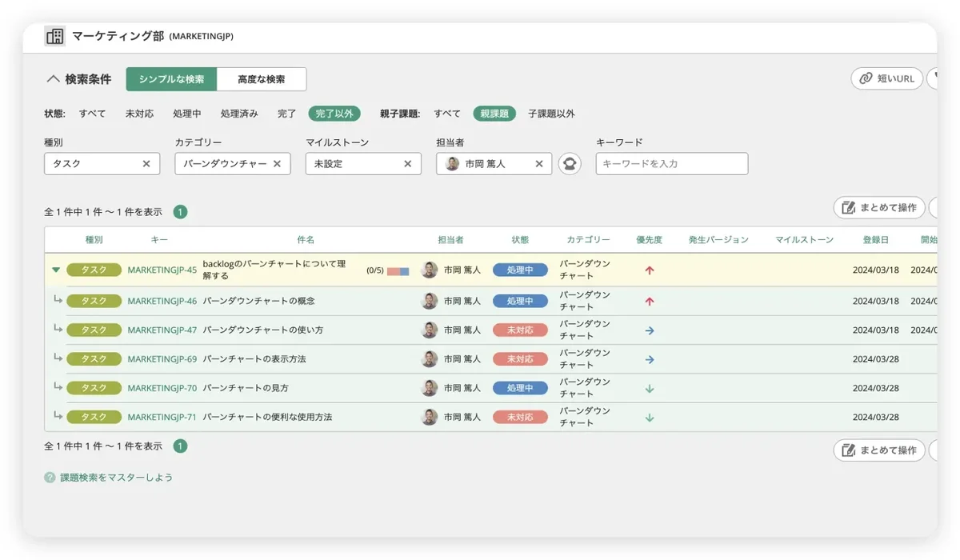Click the assign-to-me round icon beside 担当者

pyautogui.click(x=570, y=164)
